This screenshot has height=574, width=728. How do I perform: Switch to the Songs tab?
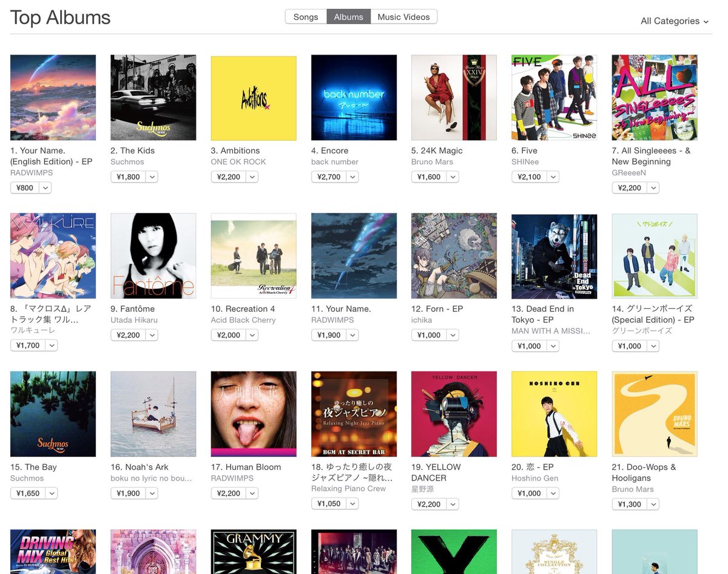(x=306, y=17)
